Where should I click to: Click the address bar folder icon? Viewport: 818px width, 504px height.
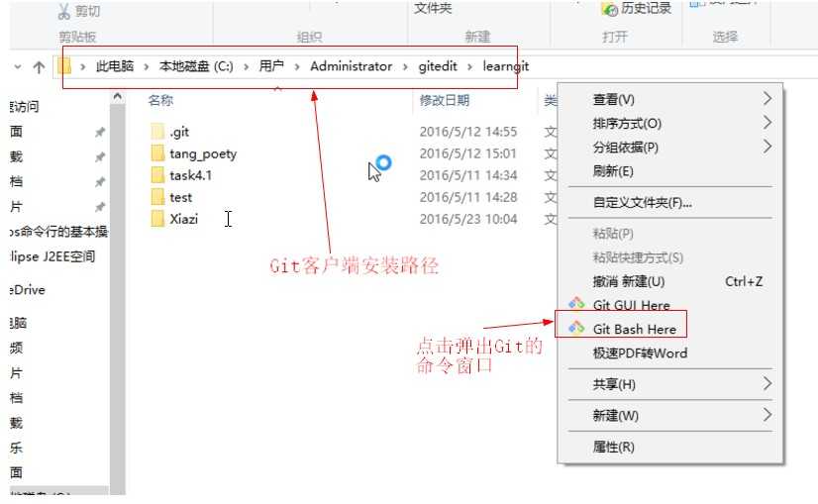(64, 66)
